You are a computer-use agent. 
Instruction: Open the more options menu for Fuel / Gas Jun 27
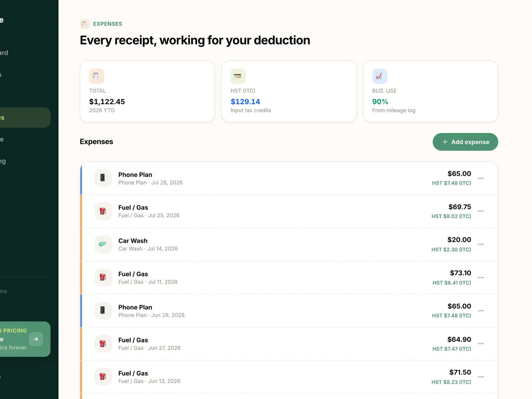(481, 344)
